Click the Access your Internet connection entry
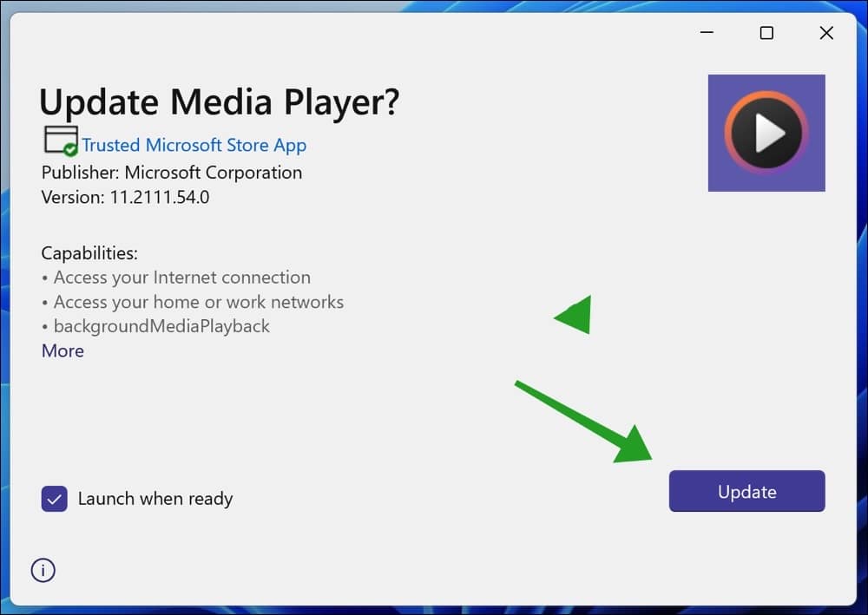868x615 pixels. coord(182,277)
